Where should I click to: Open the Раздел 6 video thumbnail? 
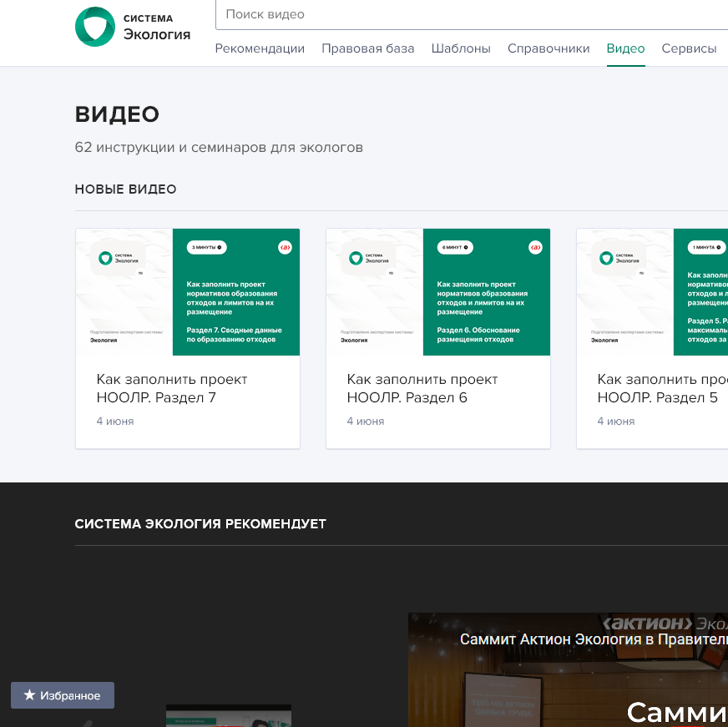tap(437, 292)
